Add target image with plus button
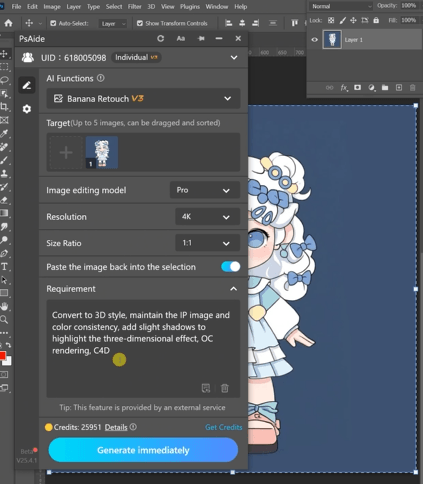Image resolution: width=423 pixels, height=484 pixels. coord(66,152)
